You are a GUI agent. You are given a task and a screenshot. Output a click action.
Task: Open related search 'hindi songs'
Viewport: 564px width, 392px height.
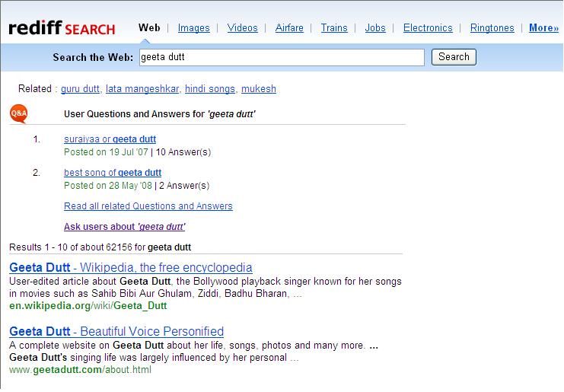[210, 88]
